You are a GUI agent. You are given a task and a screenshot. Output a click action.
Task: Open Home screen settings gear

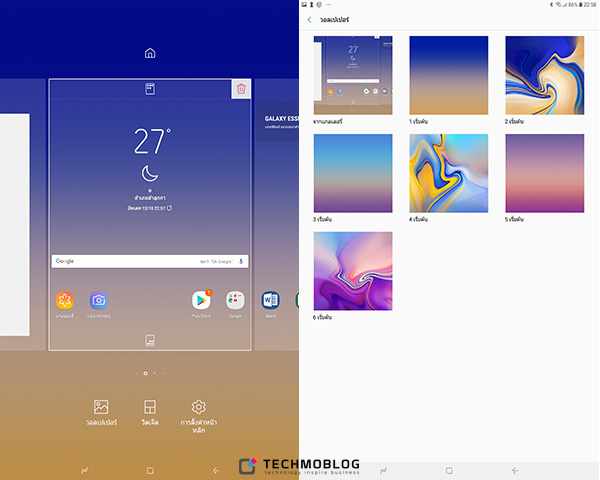199,416
